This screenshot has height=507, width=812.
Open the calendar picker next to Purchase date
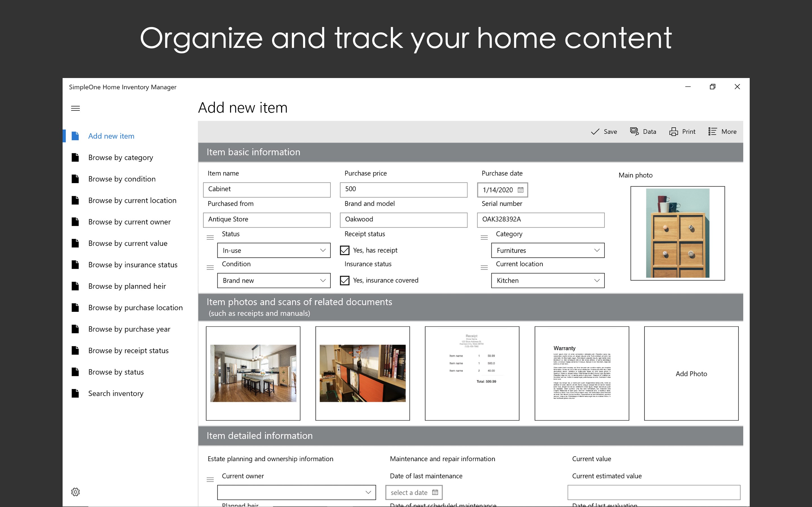click(x=520, y=190)
